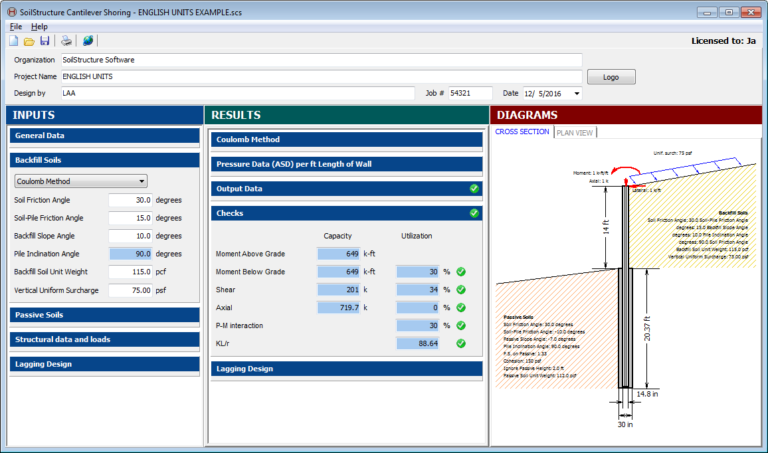Expand Output Data results section
768x453 pixels.
coord(346,189)
